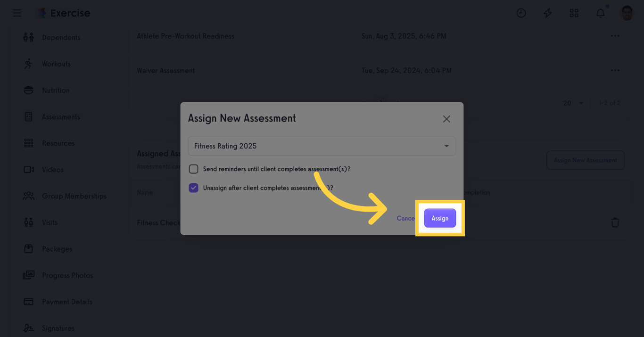Open the Workouts section in the sidebar
644x337 pixels.
[57, 64]
